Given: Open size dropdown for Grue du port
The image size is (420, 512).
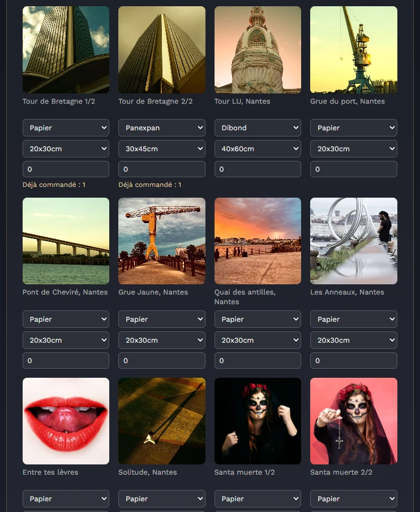Looking at the screenshot, I should click(354, 148).
